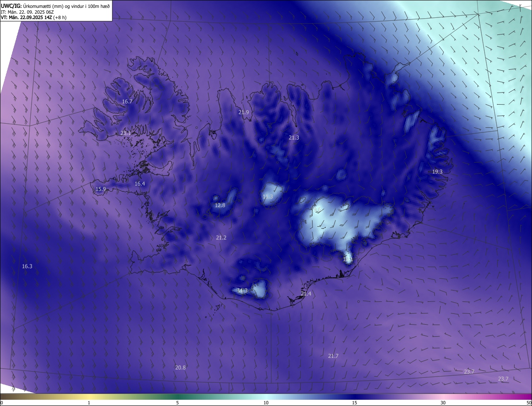Select the 16.3 value over the ocean
The height and width of the screenshot is (406, 532).
(x=27, y=266)
